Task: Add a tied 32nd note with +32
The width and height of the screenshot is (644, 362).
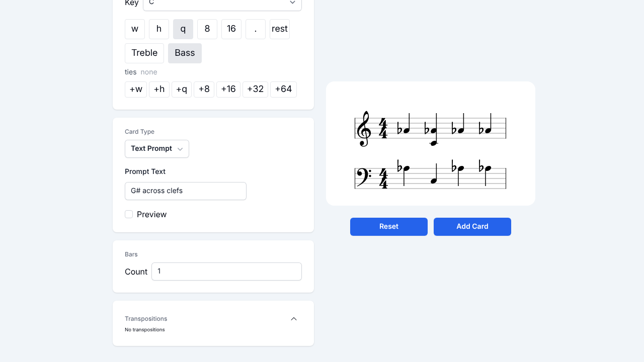Action: tap(255, 89)
